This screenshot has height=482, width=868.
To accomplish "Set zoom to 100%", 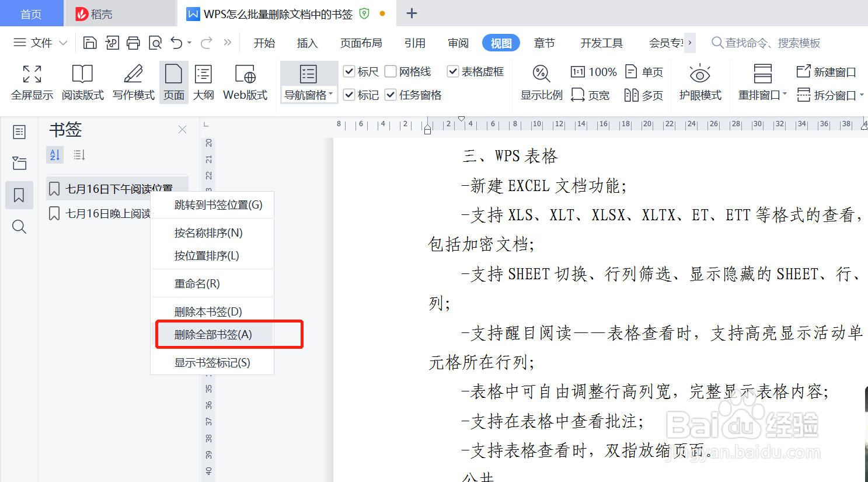I will click(x=594, y=72).
